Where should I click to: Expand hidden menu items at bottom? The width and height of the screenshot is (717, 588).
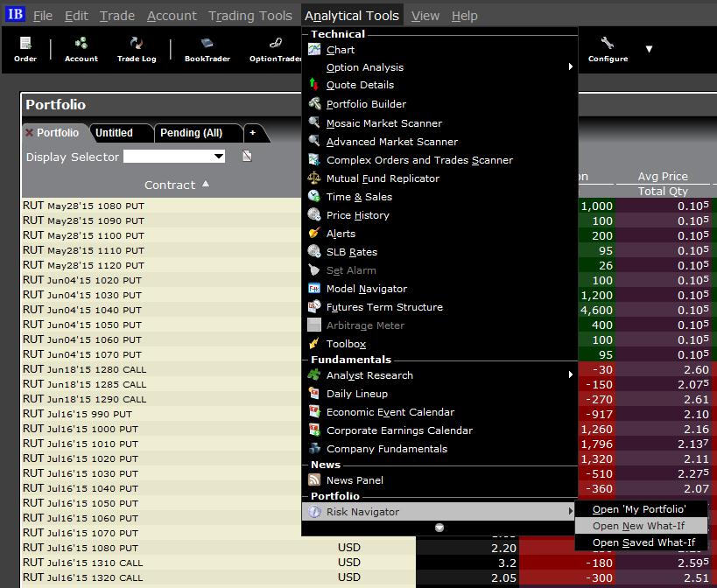coord(439,528)
